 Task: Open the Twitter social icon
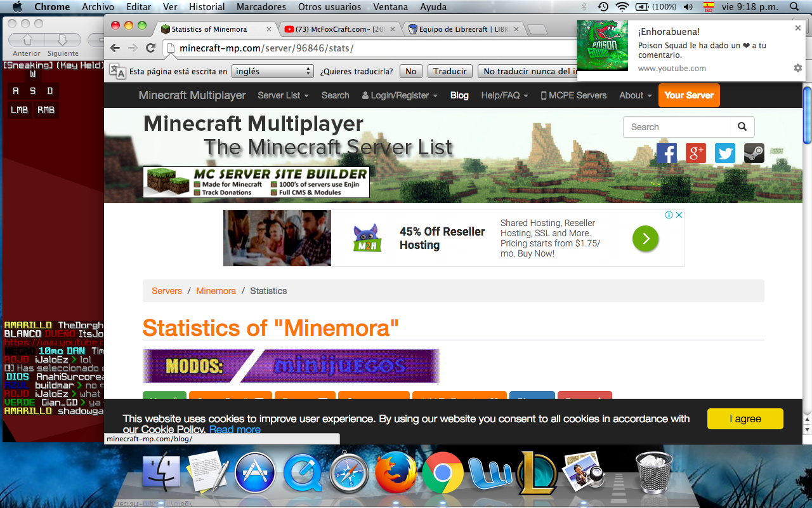[x=725, y=153]
